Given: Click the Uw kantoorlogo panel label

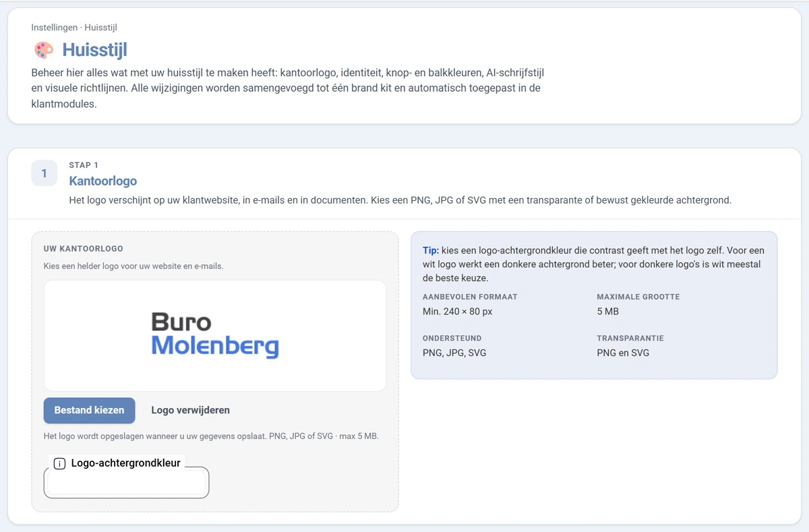Looking at the screenshot, I should click(84, 249).
